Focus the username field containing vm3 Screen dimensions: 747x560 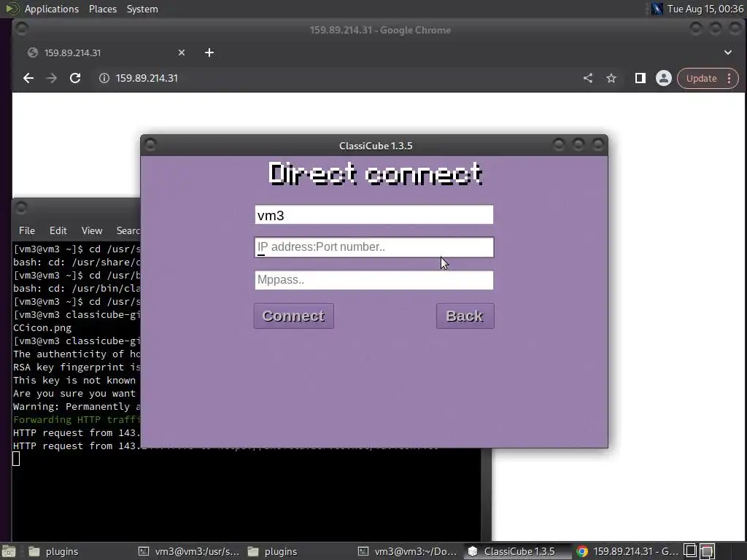click(x=374, y=215)
